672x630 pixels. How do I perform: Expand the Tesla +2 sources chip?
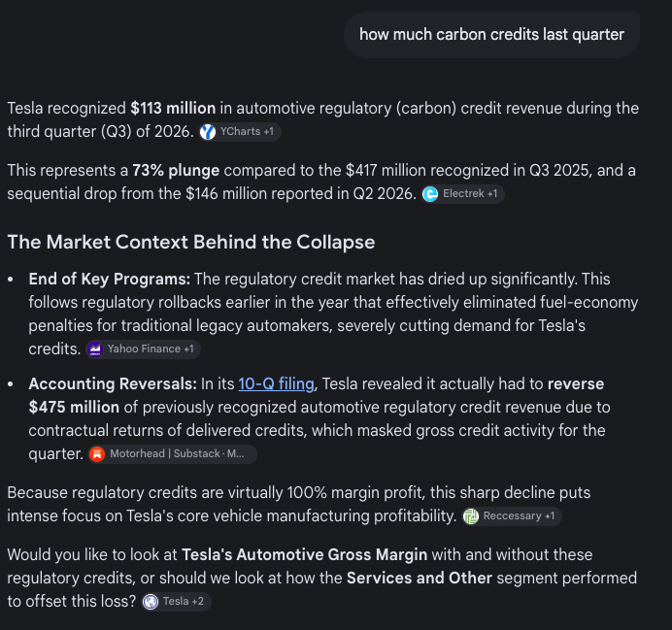click(x=176, y=602)
